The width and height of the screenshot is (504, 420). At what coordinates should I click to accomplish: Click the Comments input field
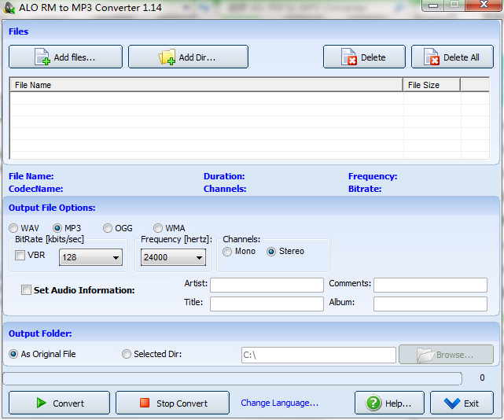click(430, 285)
